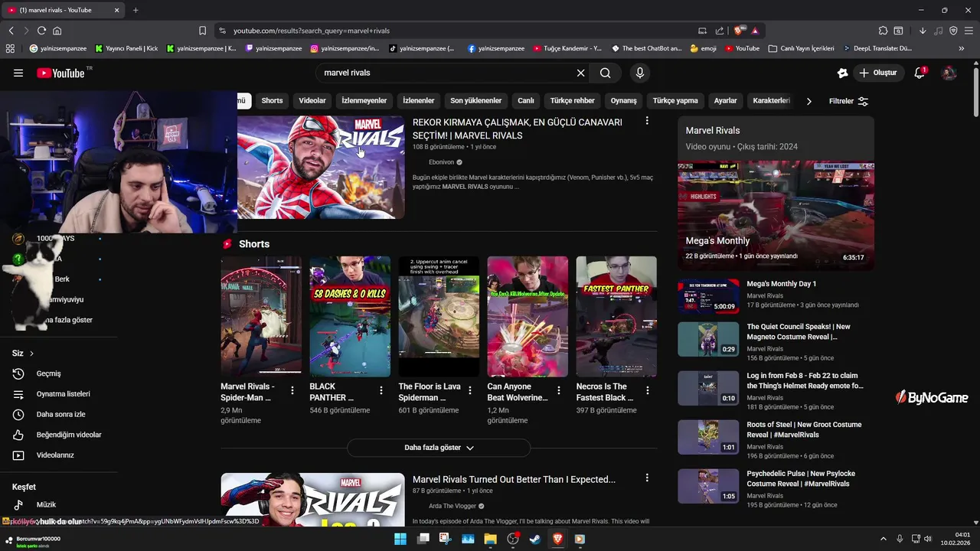The width and height of the screenshot is (980, 551).
Task: Click the Oluştur create button
Action: (877, 73)
